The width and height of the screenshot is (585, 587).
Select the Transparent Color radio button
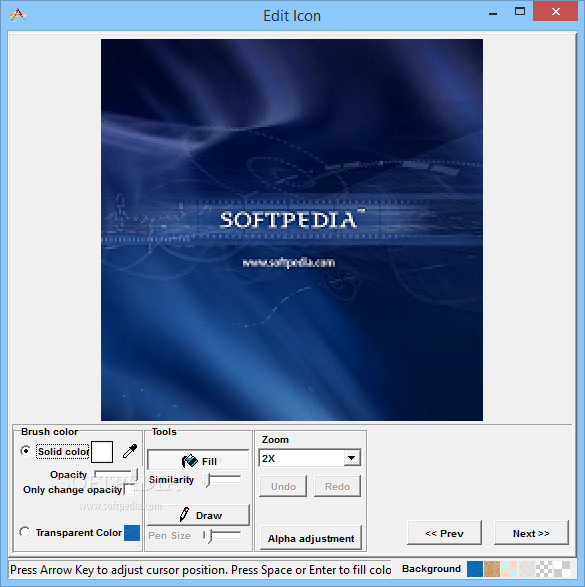(25, 532)
